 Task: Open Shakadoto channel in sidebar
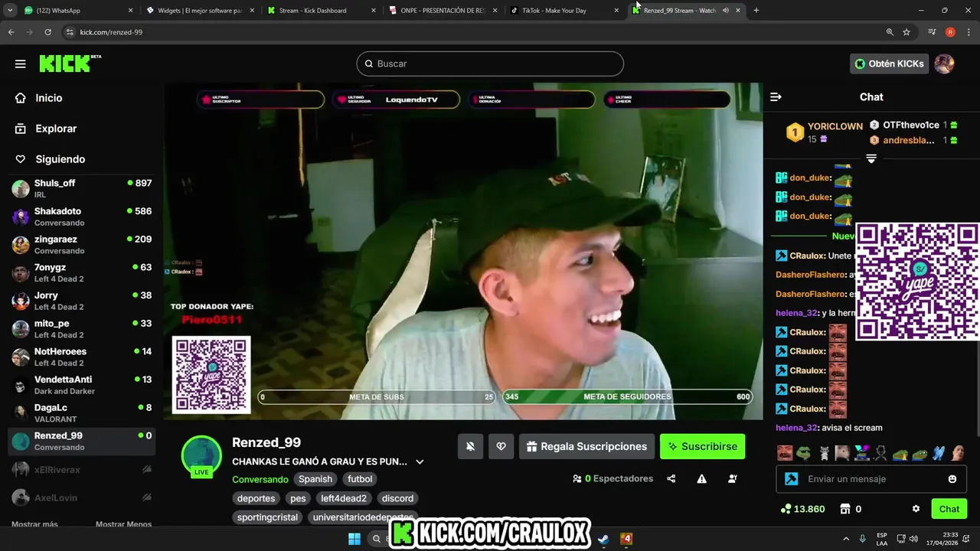[82, 217]
